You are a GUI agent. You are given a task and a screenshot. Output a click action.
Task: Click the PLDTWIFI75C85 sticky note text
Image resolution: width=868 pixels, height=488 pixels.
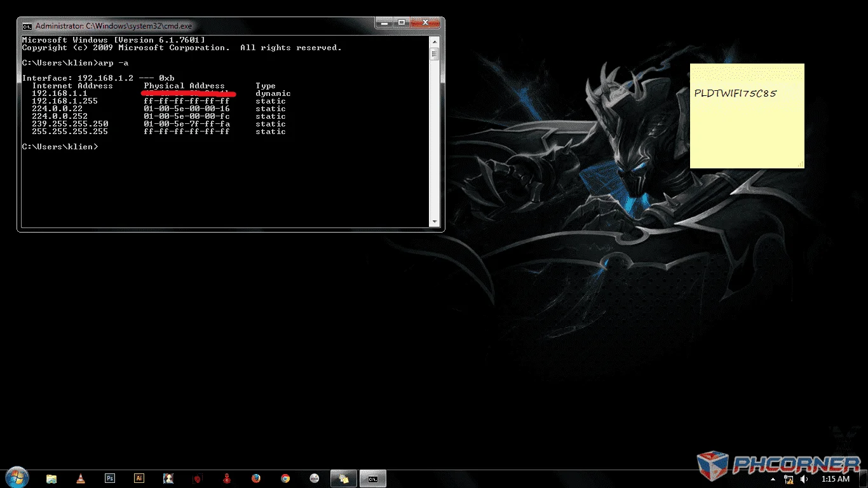tap(735, 93)
